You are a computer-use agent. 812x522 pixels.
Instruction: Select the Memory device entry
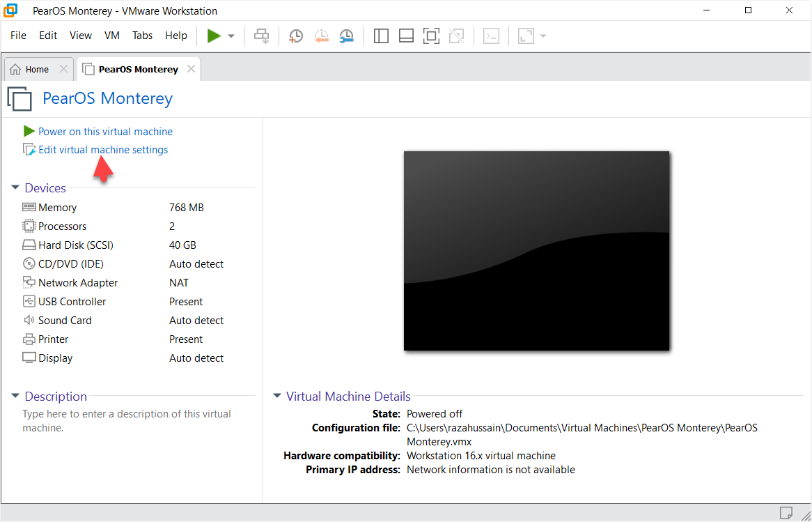tap(57, 208)
